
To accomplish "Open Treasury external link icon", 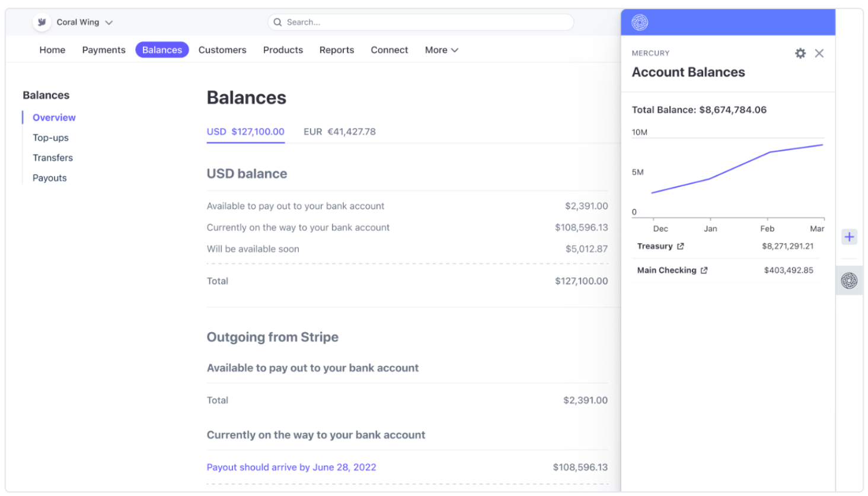I will click(x=680, y=246).
